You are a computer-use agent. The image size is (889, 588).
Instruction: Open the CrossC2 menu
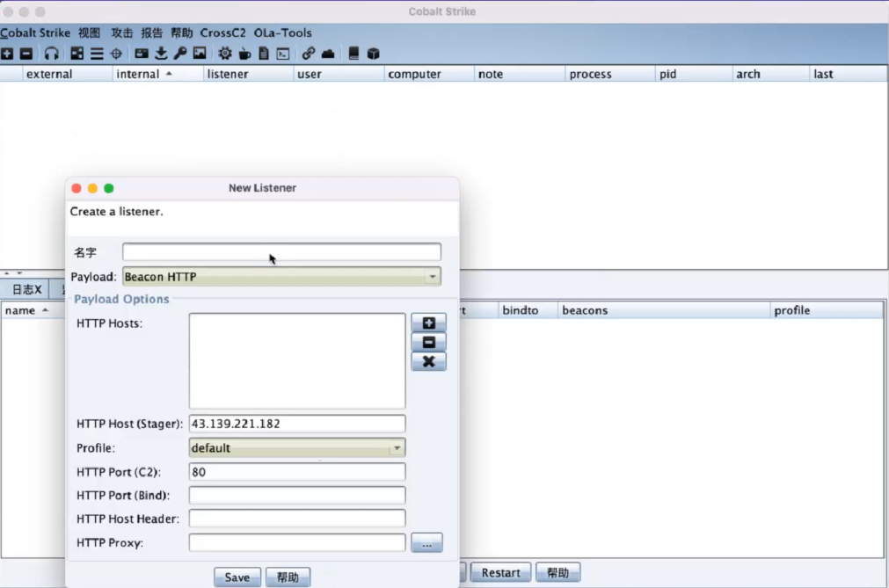[x=222, y=33]
